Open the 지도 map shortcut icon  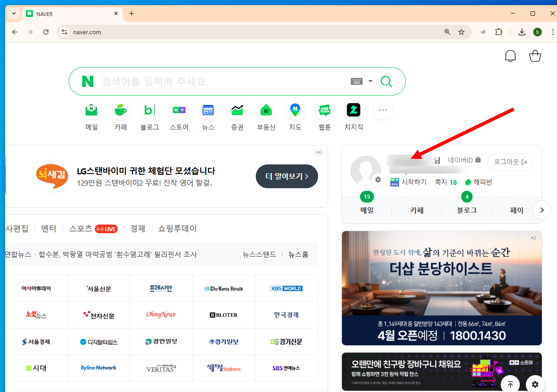click(x=295, y=110)
